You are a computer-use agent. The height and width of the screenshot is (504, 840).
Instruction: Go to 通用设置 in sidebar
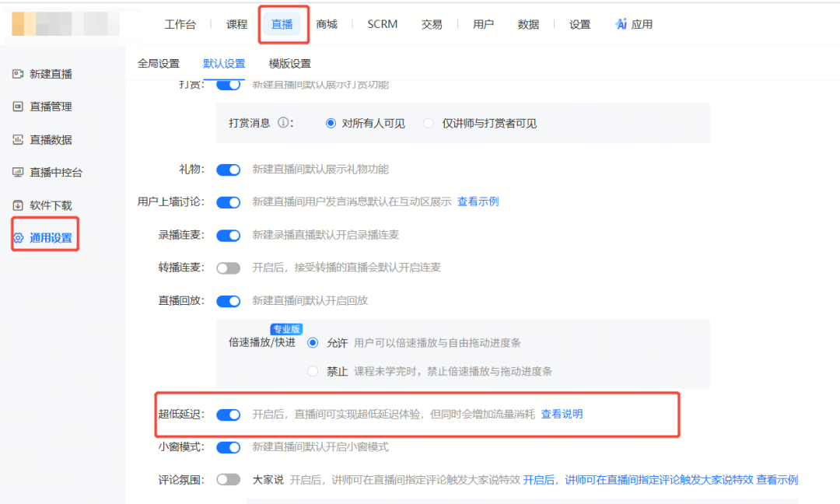click(x=51, y=238)
